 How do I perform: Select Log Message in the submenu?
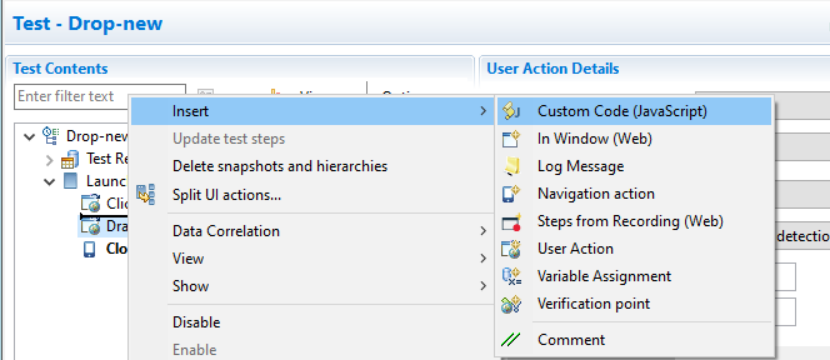pos(634,166)
